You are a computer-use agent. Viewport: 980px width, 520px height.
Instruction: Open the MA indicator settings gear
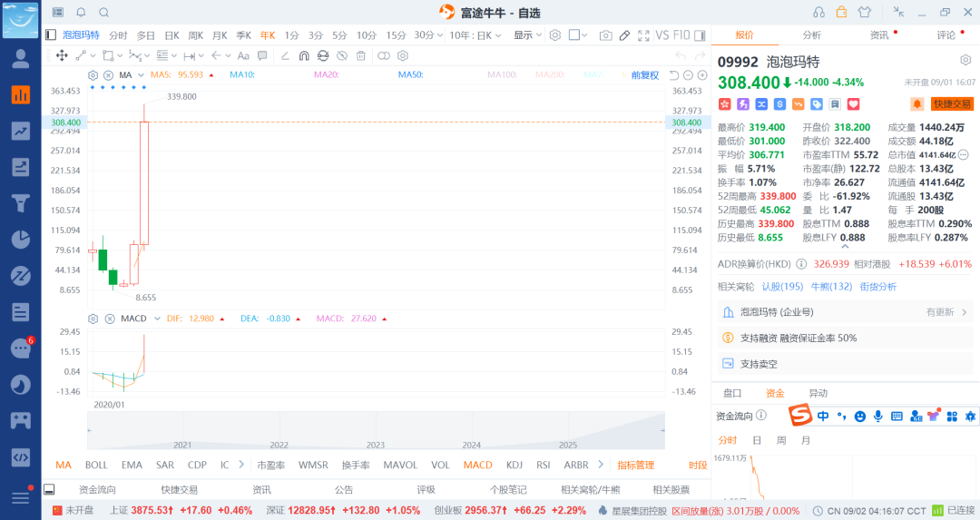click(93, 75)
